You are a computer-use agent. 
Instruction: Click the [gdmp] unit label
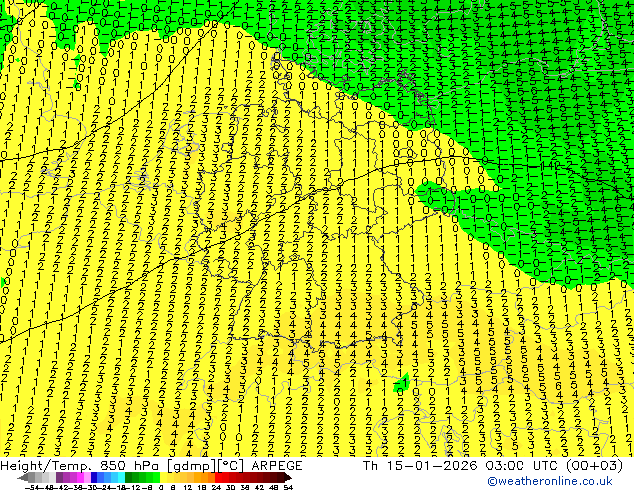point(191,466)
